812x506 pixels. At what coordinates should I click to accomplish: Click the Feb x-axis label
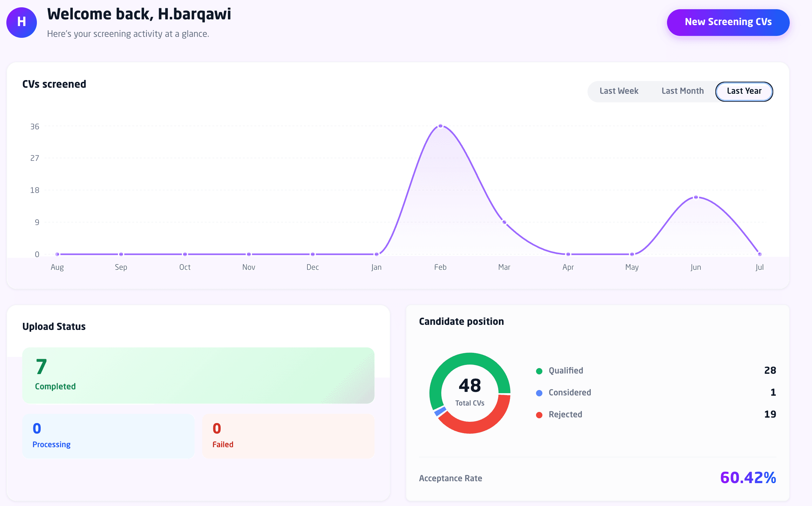click(x=440, y=267)
